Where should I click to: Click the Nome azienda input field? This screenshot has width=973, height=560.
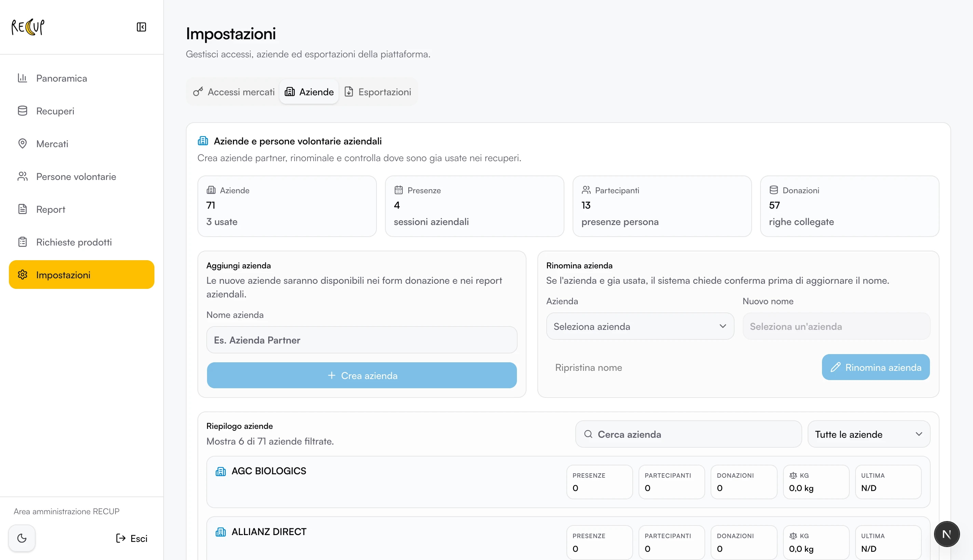click(x=362, y=340)
